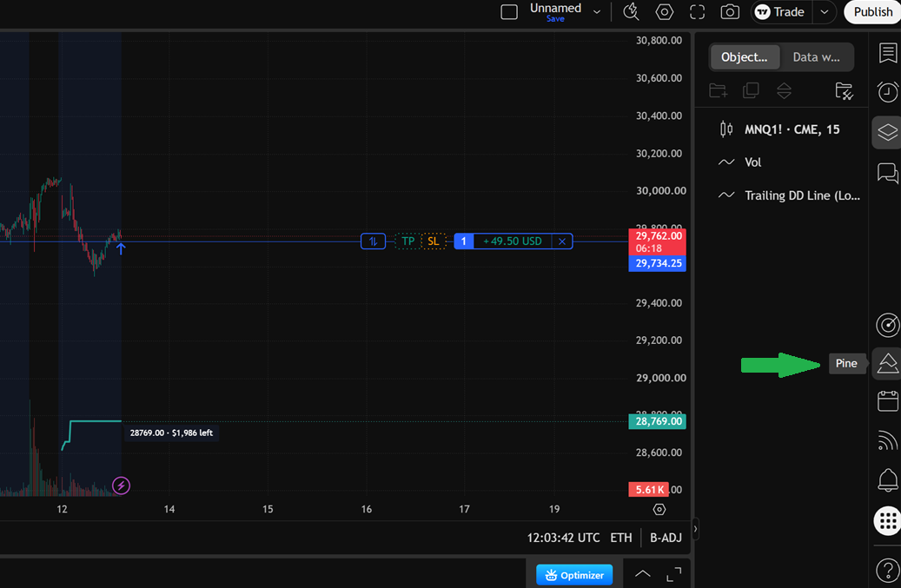Viewport: 901px width, 588px height.
Task: Enter fullscreen mode icon
Action: pyautogui.click(x=697, y=12)
